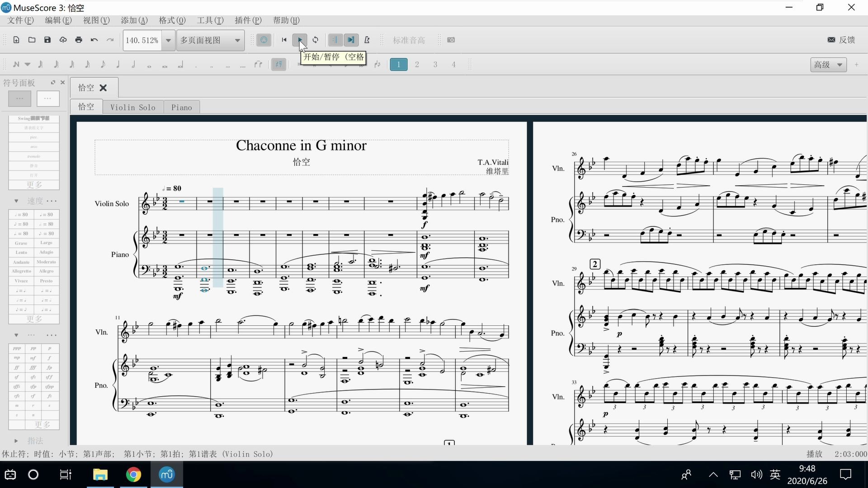Toggle the metronome icon

(367, 40)
